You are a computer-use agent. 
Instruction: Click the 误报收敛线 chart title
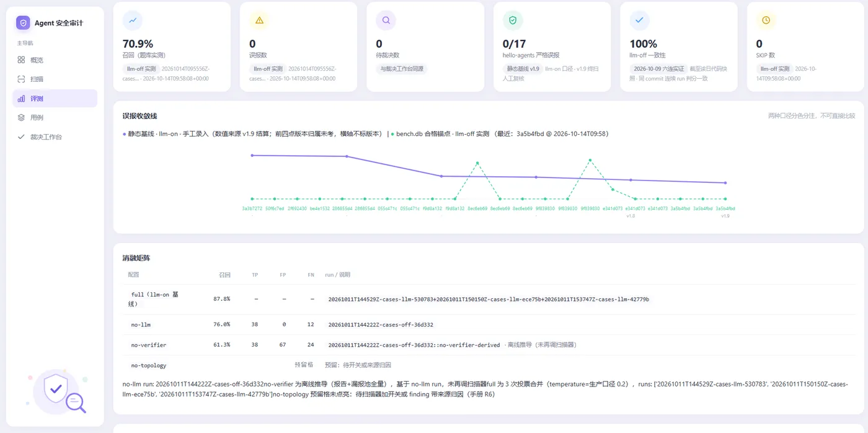click(x=139, y=116)
